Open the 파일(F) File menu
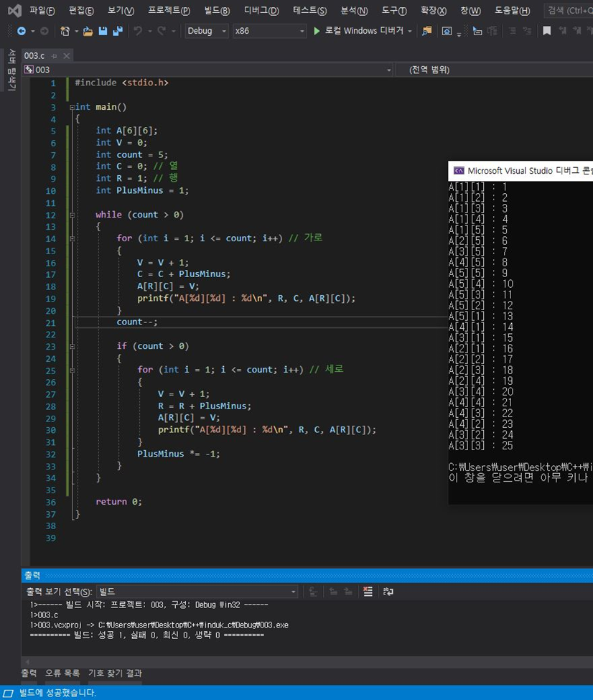 (x=42, y=10)
